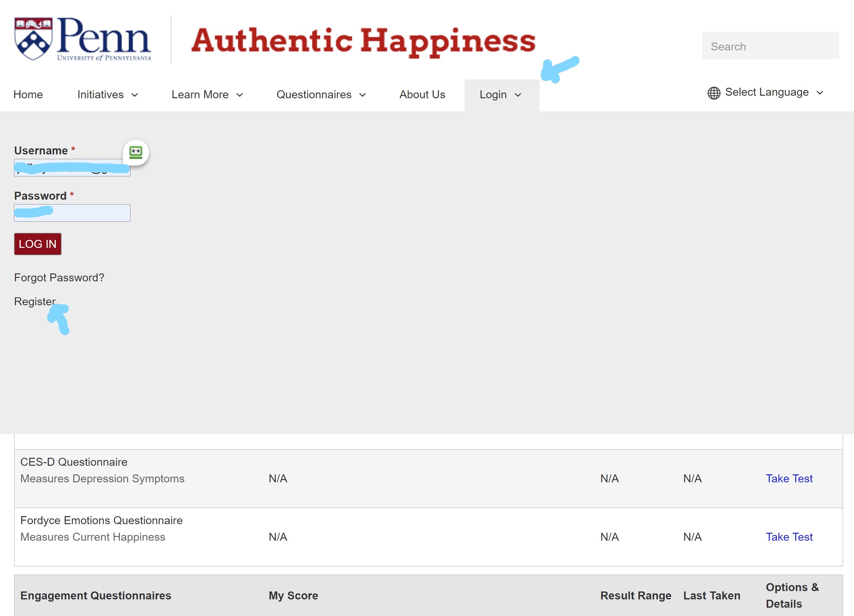Click the Login menu tab

(502, 95)
